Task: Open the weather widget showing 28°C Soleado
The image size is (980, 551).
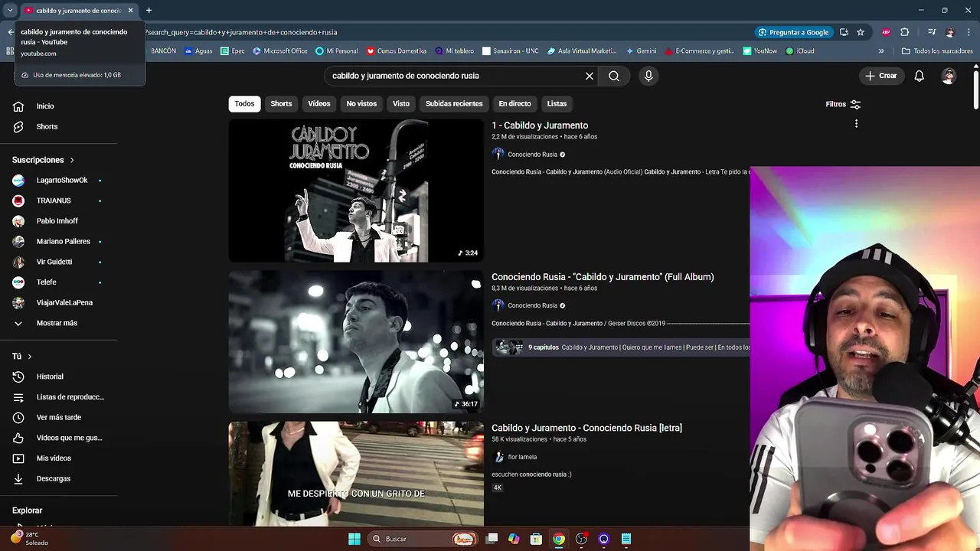Action: [29, 539]
